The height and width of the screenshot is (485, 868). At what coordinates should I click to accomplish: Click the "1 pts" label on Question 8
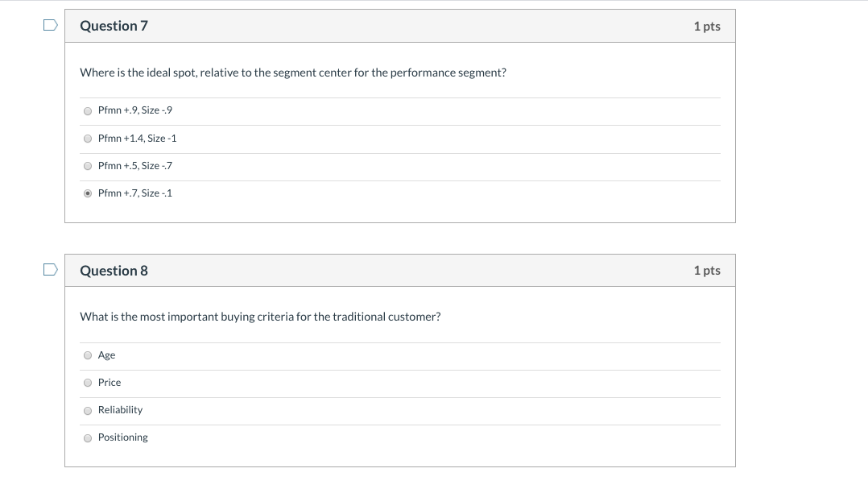706,271
